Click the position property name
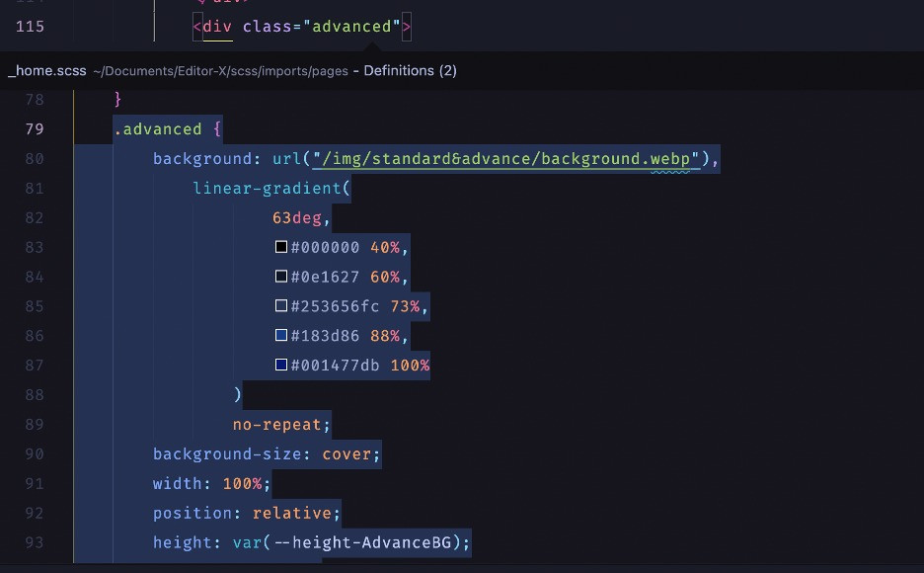The height and width of the screenshot is (573, 924). point(192,513)
